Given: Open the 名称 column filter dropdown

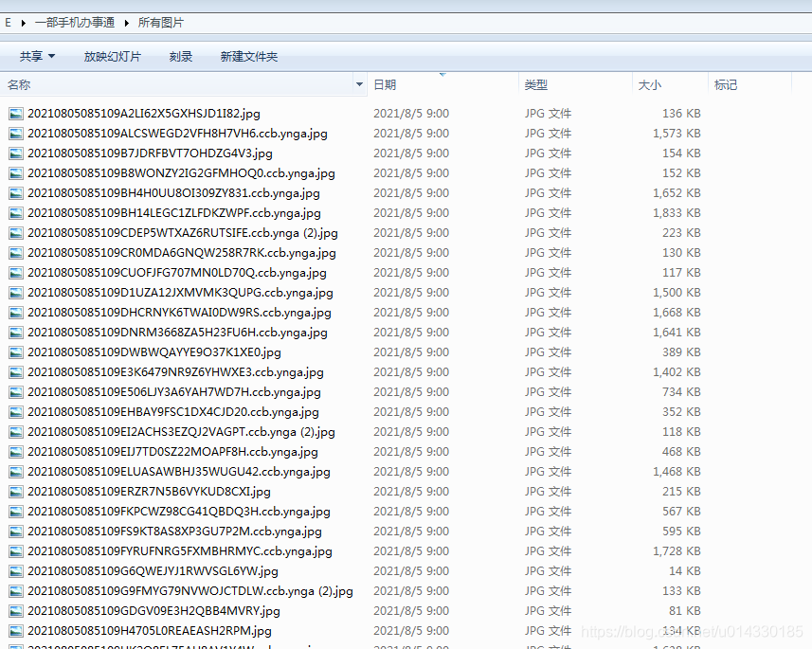Looking at the screenshot, I should click(x=359, y=84).
